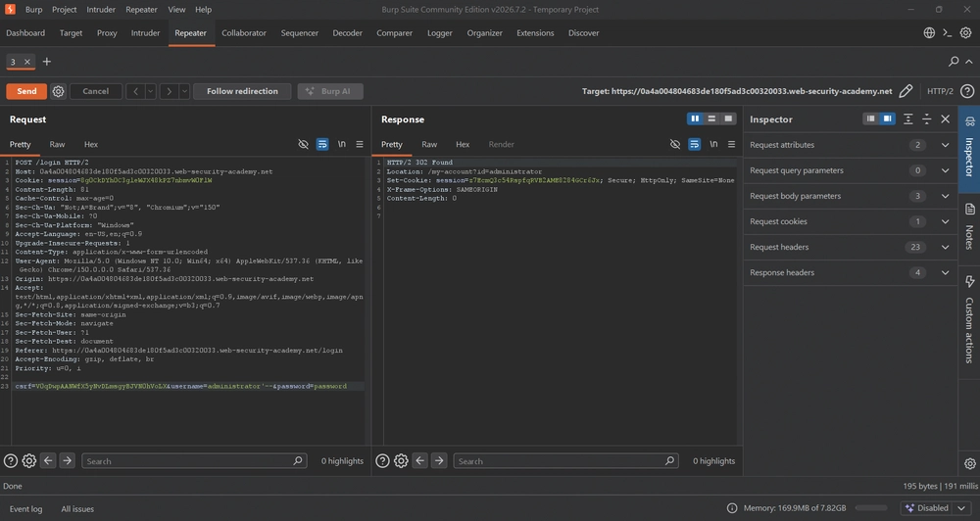Dock Inspector panel to the right
This screenshot has height=521, width=980.
(x=887, y=118)
